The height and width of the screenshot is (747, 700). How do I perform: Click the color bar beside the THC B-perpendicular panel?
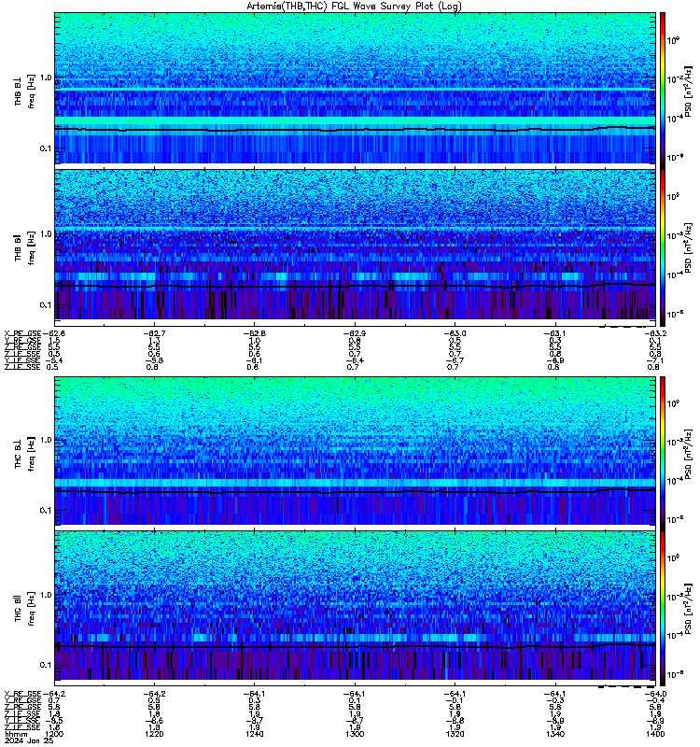(663, 454)
